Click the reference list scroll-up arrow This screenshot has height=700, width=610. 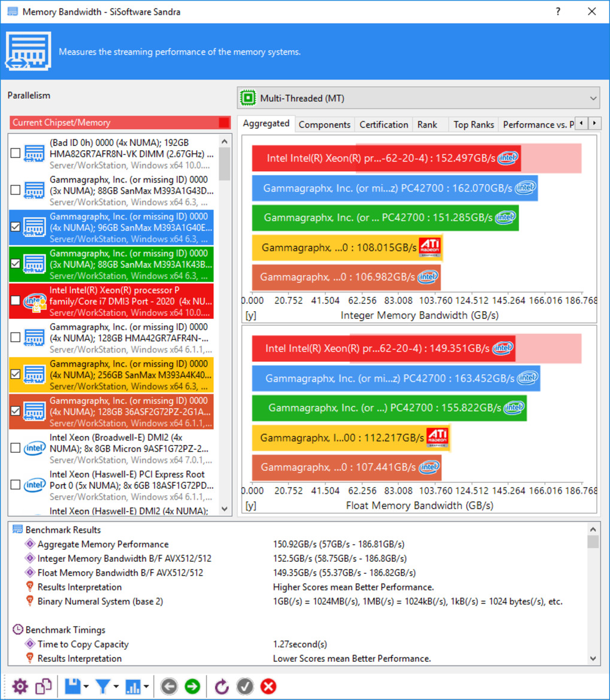click(x=224, y=142)
